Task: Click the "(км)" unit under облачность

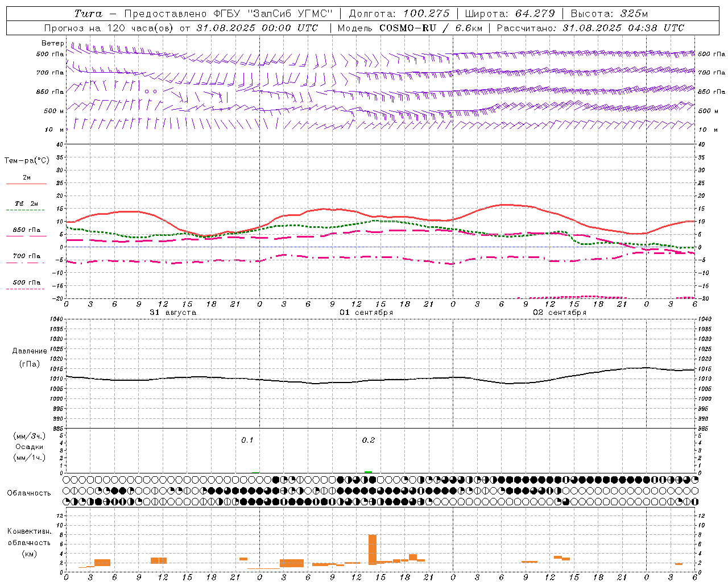Action: (29, 554)
